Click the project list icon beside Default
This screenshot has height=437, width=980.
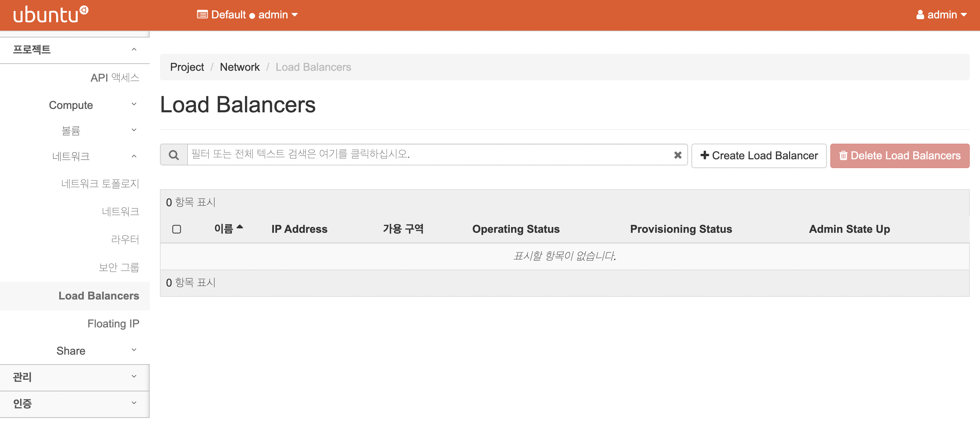pyautogui.click(x=202, y=15)
